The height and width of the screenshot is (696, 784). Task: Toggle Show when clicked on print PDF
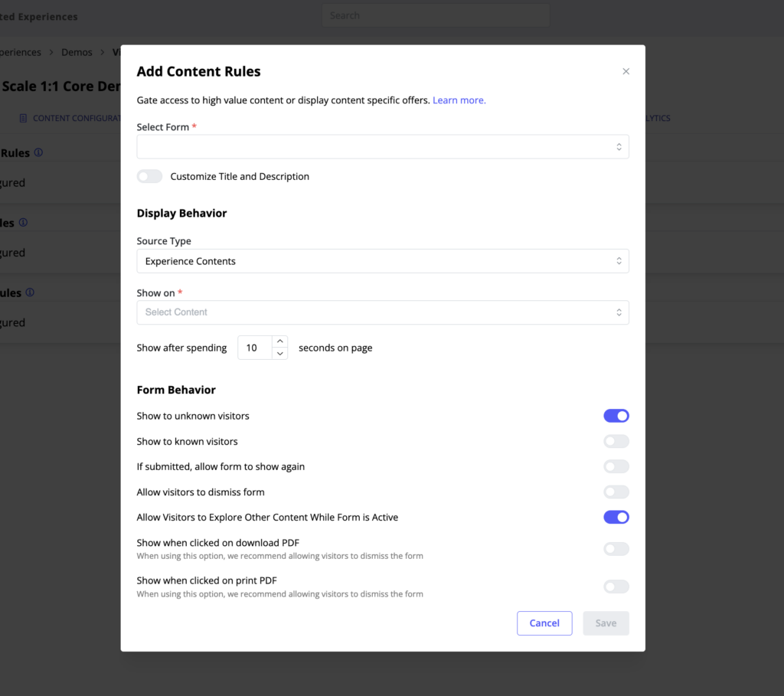pyautogui.click(x=616, y=587)
